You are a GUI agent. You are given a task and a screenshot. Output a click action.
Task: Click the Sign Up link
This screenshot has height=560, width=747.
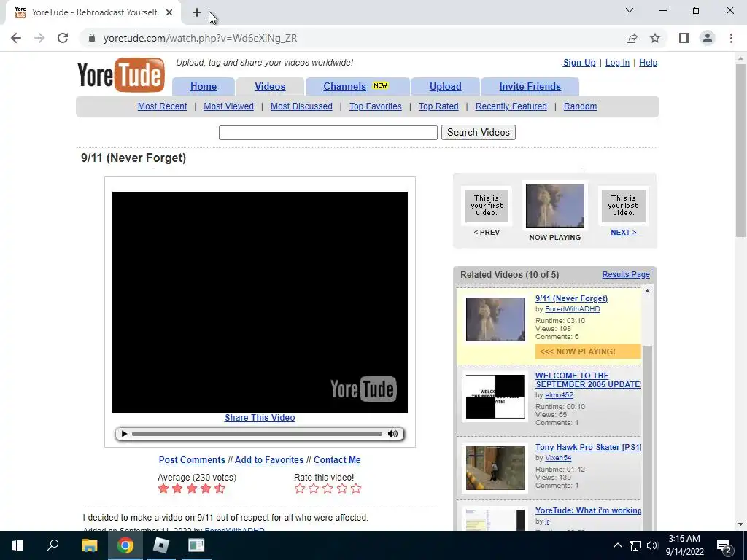coord(579,63)
